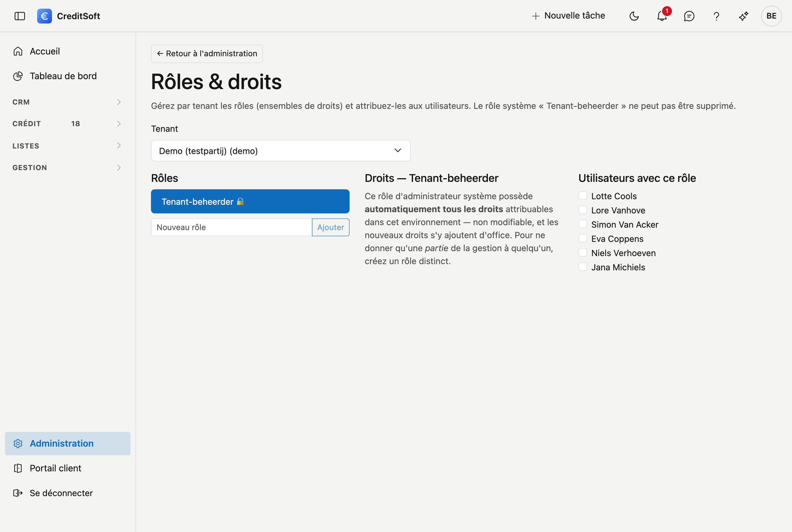Click the red notification count badge
This screenshot has height=532, width=792.
pos(667,11)
